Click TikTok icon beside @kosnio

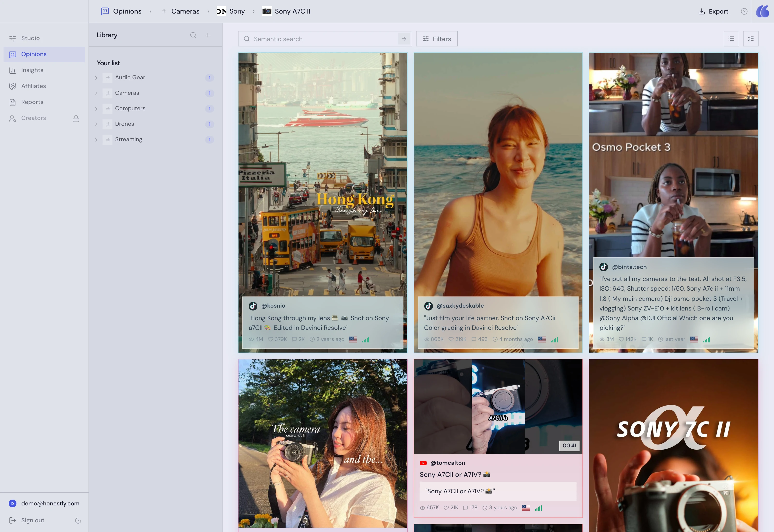(253, 306)
